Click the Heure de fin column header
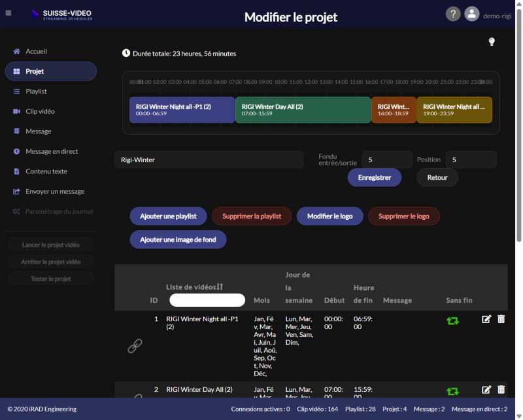 363,294
